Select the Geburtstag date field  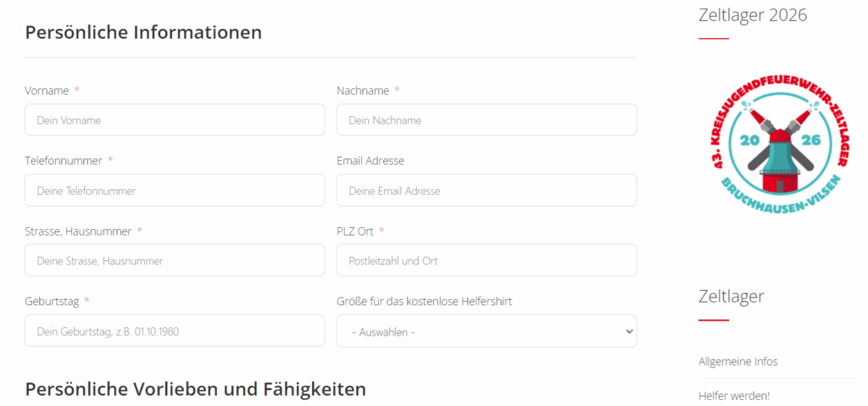tap(175, 331)
